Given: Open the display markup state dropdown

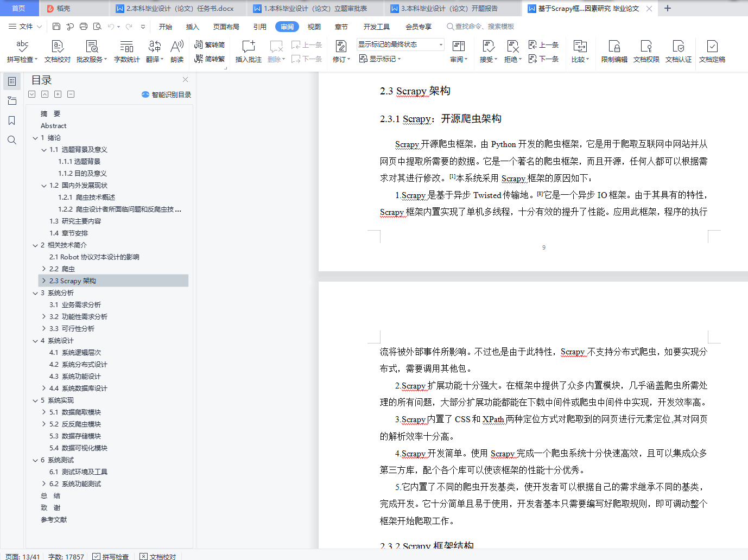Looking at the screenshot, I should 401,44.
